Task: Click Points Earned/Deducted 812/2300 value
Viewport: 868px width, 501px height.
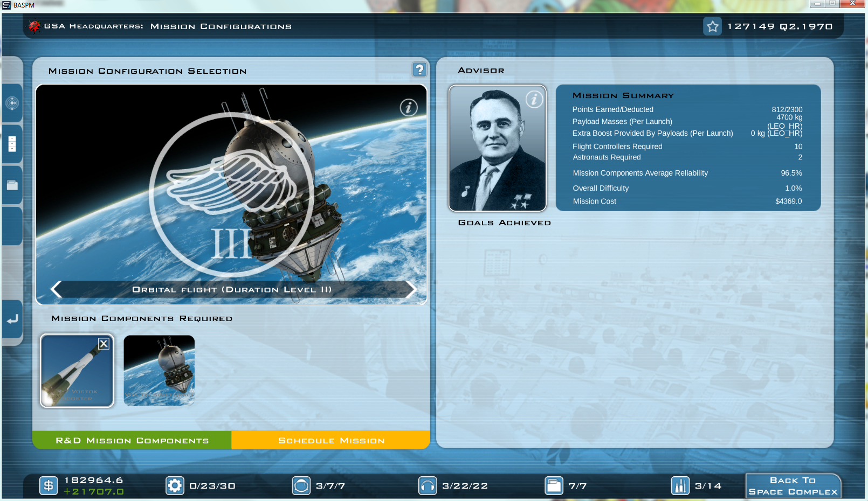Action: click(x=787, y=109)
